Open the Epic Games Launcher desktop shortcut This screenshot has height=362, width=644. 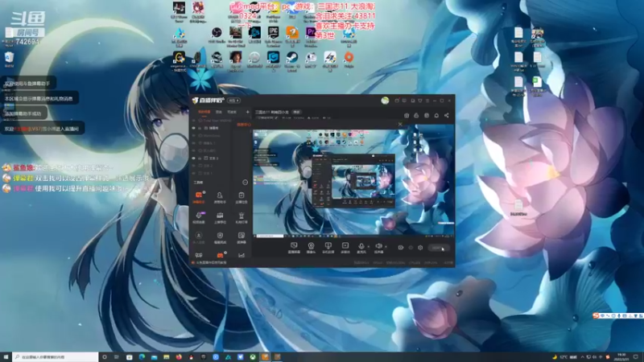tap(273, 36)
